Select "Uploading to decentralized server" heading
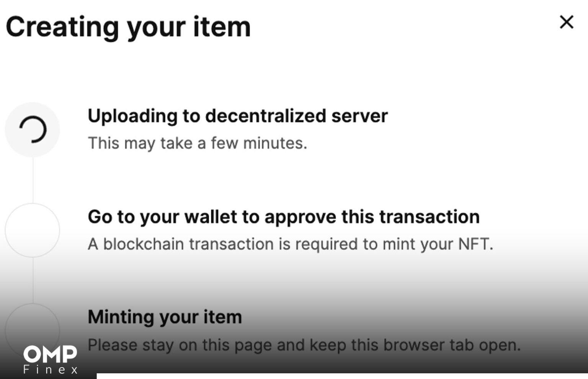Viewport: 588px width, 379px height. [237, 116]
